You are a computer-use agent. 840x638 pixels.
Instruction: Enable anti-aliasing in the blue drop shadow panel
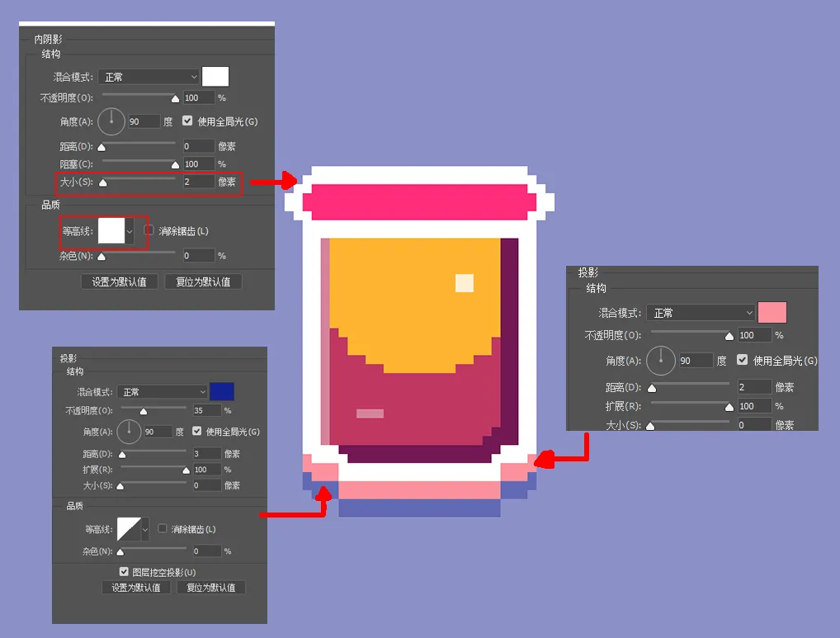163,529
